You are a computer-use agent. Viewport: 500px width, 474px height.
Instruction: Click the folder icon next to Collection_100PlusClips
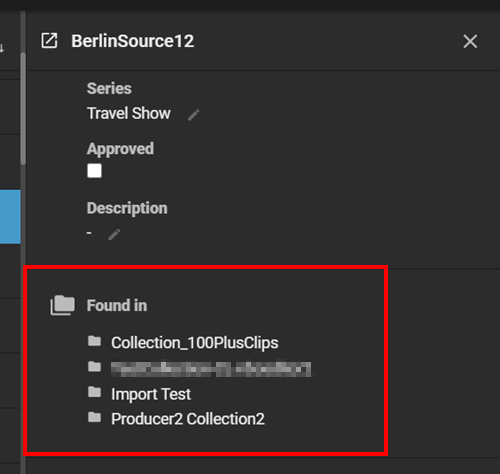[95, 341]
